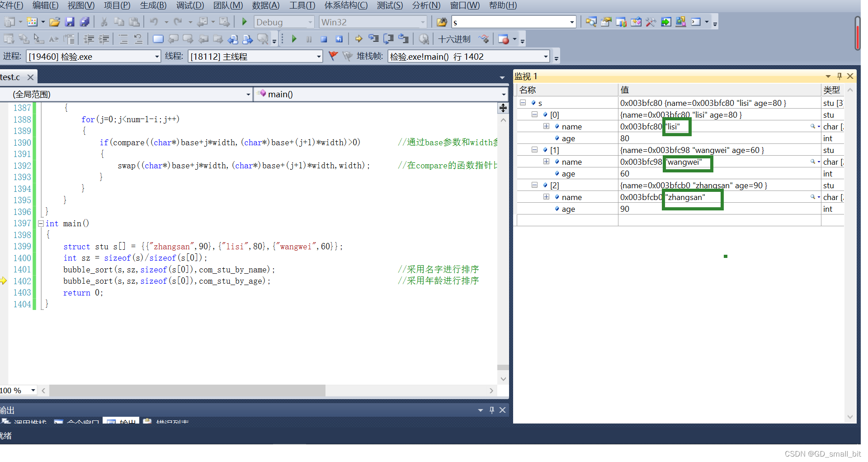868x462 pixels.
Task: Toggle hexadecimal display (十六进制)
Action: pos(454,39)
